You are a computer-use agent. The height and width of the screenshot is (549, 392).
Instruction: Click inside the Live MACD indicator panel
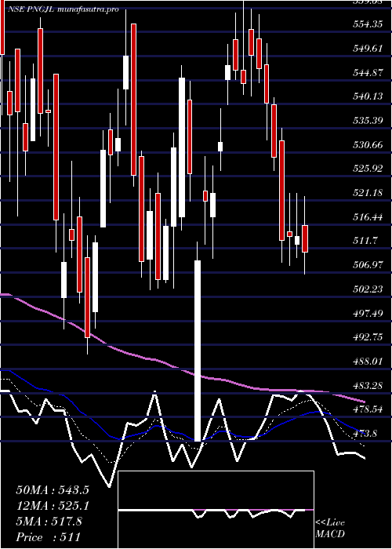pyautogui.click(x=216, y=510)
